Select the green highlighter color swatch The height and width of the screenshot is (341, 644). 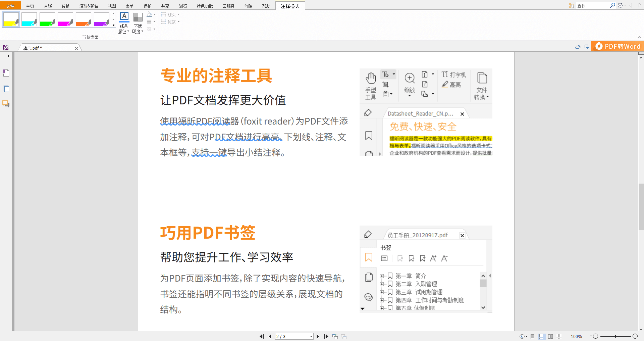[47, 19]
